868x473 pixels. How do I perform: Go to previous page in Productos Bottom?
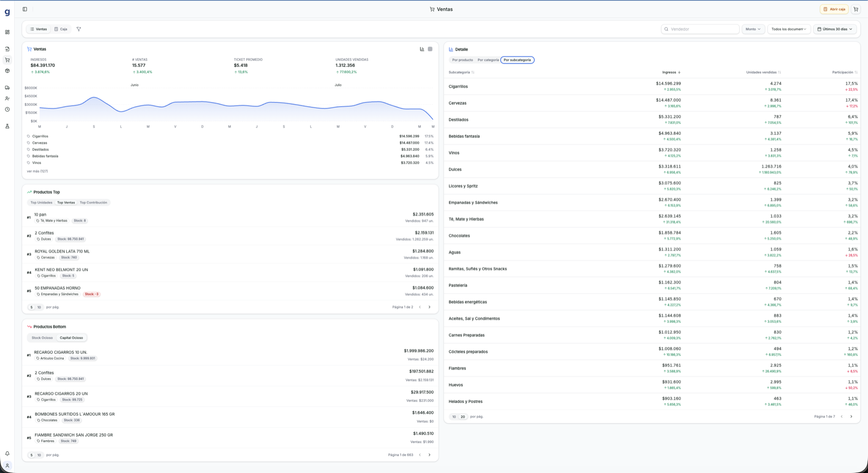click(420, 455)
